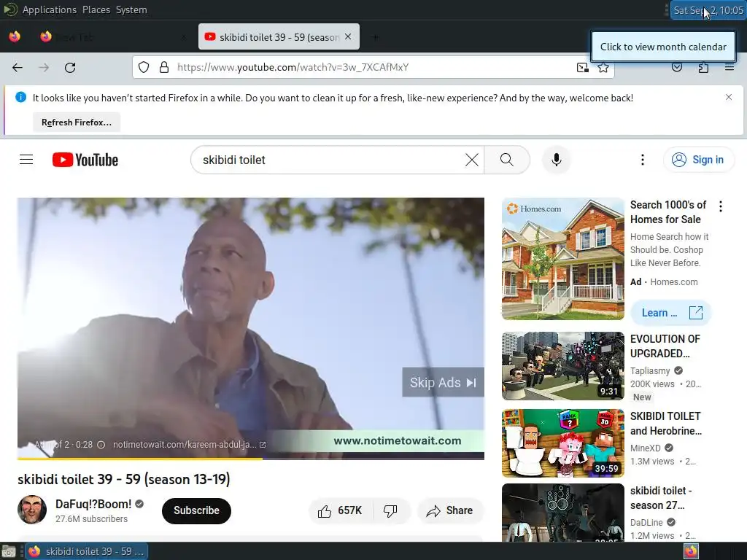Viewport: 747px width, 560px height.
Task: Open EVOLUTION OF UPGRADED video thumbnail
Action: tap(562, 366)
